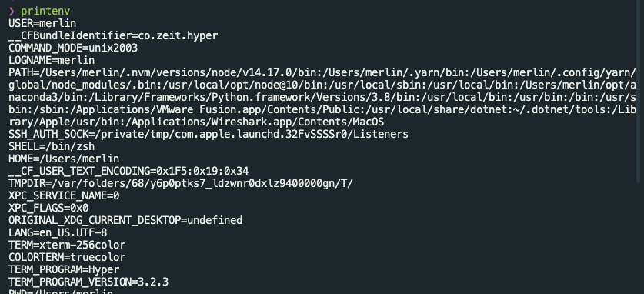This screenshot has width=644, height=294.
Task: Click the TERM=xterm-256color line
Action: (67, 246)
